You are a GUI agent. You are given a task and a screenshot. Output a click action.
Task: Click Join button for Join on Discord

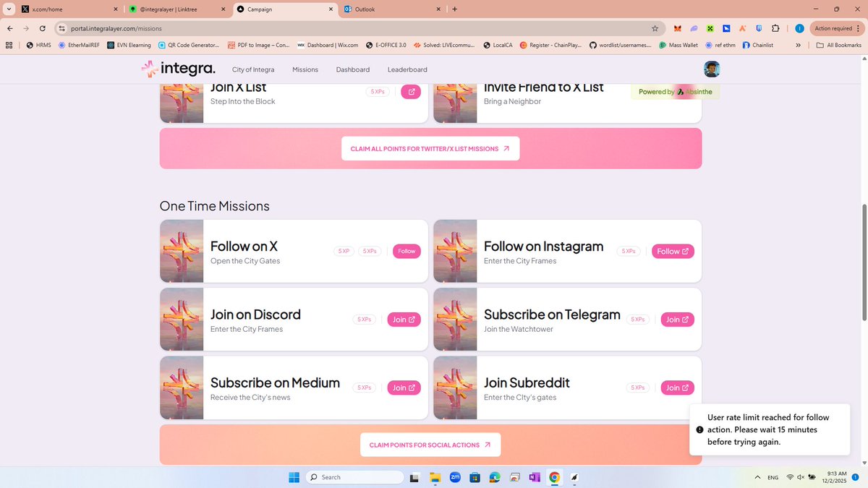pyautogui.click(x=404, y=320)
